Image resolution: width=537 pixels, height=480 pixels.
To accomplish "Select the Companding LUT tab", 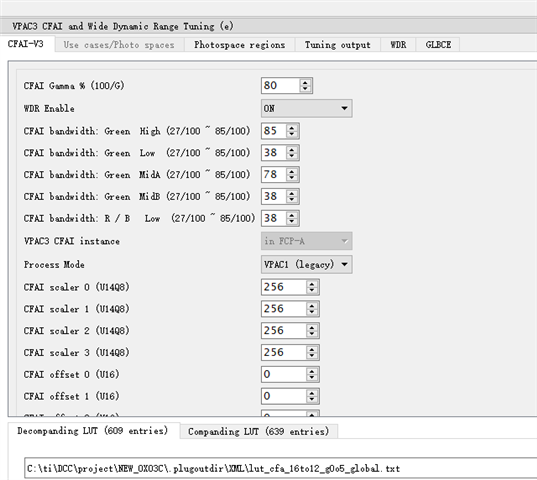I will point(259,431).
